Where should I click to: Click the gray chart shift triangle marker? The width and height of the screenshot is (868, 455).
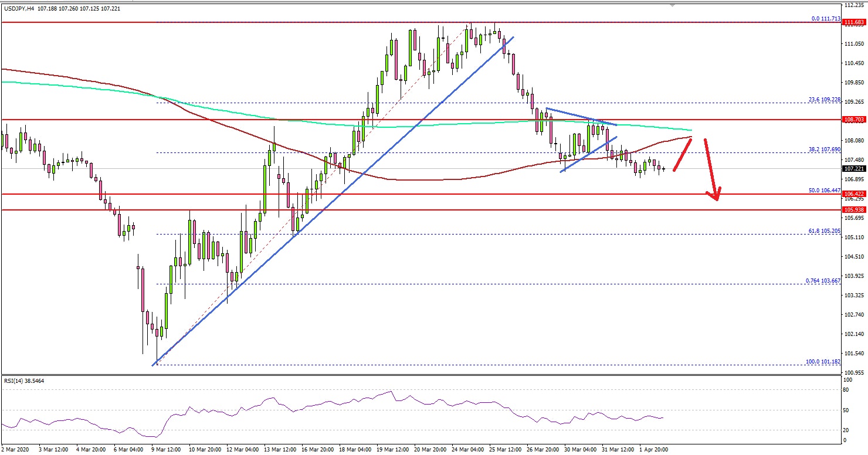(673, 5)
